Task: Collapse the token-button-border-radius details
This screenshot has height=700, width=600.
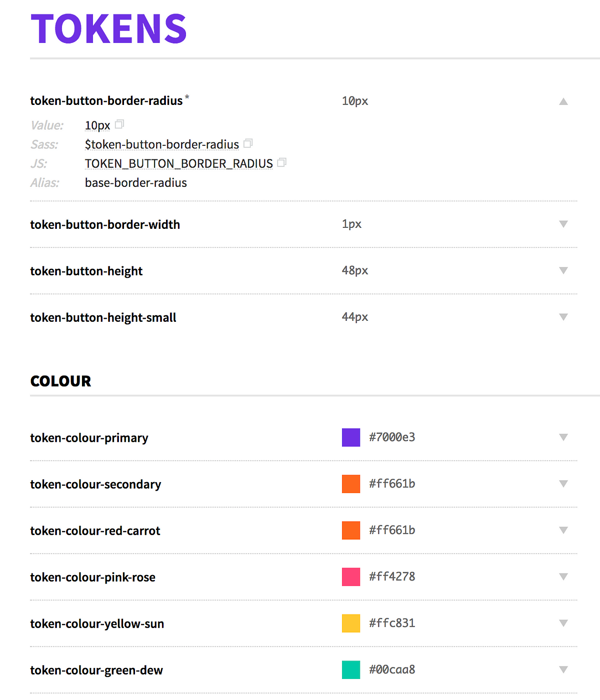Action: tap(563, 101)
